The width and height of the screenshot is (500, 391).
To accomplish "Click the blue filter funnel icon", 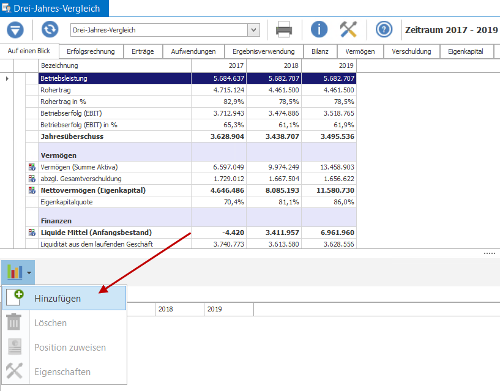I will coord(15,30).
